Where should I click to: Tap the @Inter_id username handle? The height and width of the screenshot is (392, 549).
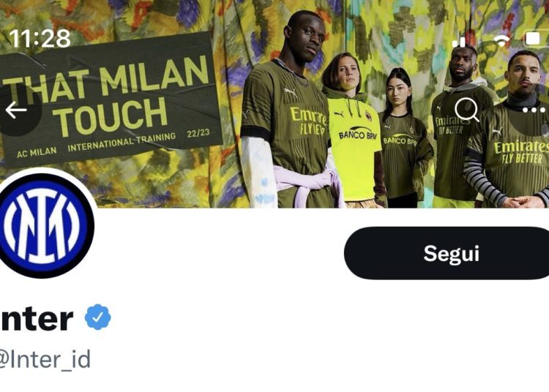44,359
